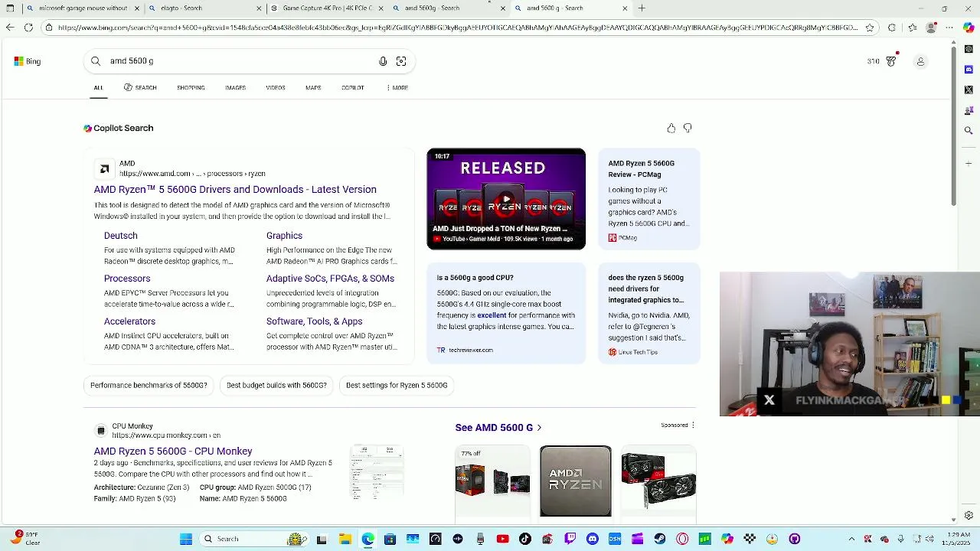Open 'does the ryzen 5 5600g need drivers' card
This screenshot has width=980, height=551.
(x=649, y=313)
